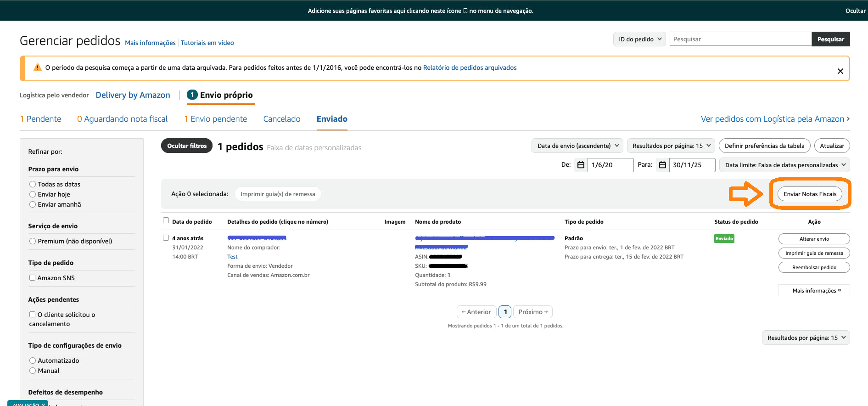The width and height of the screenshot is (868, 406).
Task: Open the Data de envio sort dropdown
Action: [x=577, y=146]
